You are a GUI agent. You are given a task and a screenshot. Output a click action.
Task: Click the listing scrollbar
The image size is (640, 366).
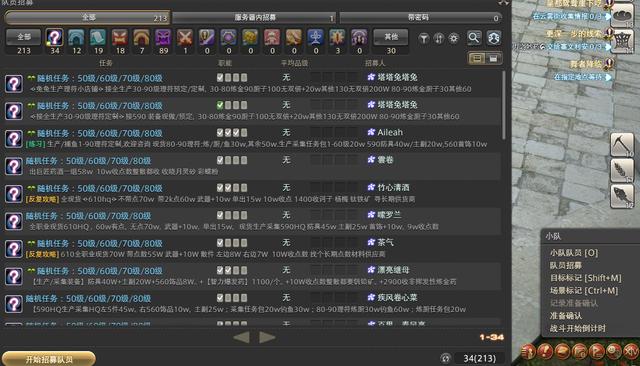[x=504, y=105]
